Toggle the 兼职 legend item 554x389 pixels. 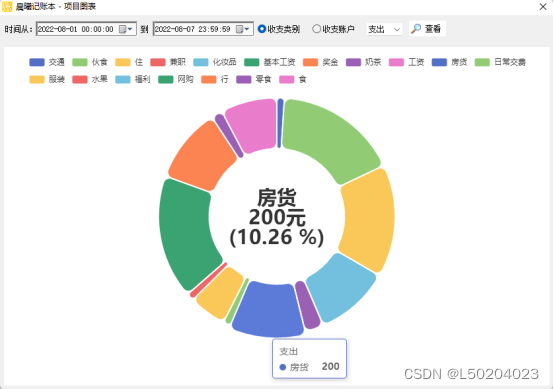click(168, 62)
